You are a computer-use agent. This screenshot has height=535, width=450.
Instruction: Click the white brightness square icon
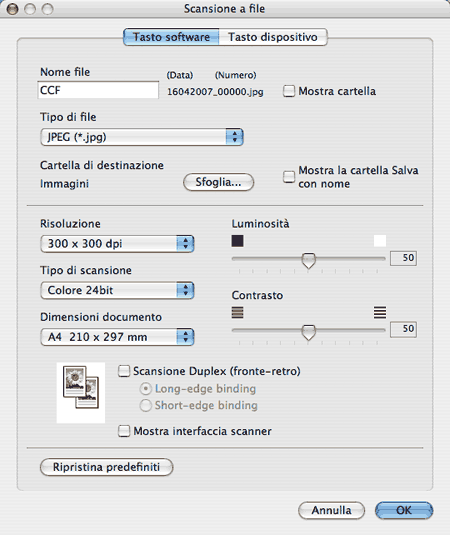pos(380,241)
